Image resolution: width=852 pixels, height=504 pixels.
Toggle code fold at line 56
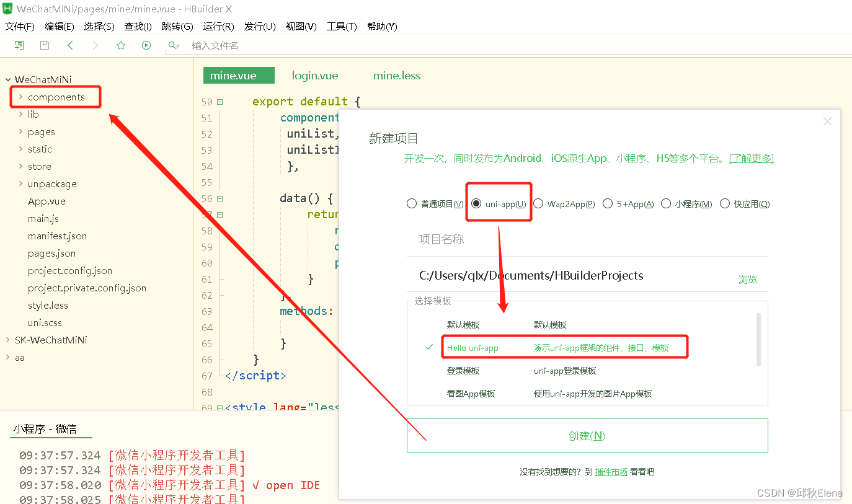220,198
